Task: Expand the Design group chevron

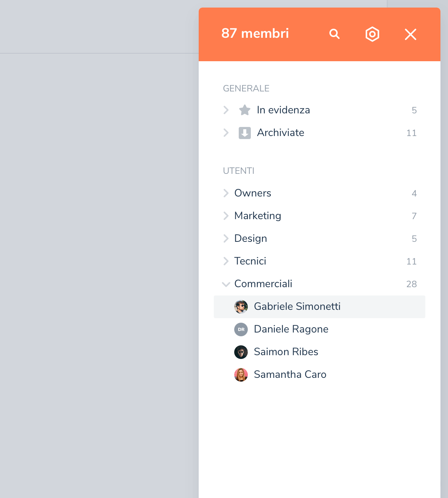Action: pyautogui.click(x=226, y=238)
